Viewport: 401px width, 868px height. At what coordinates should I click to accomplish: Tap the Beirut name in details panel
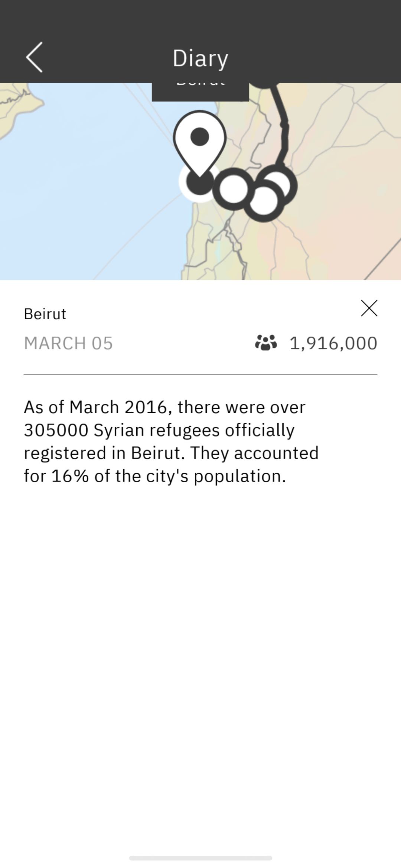pos(45,314)
